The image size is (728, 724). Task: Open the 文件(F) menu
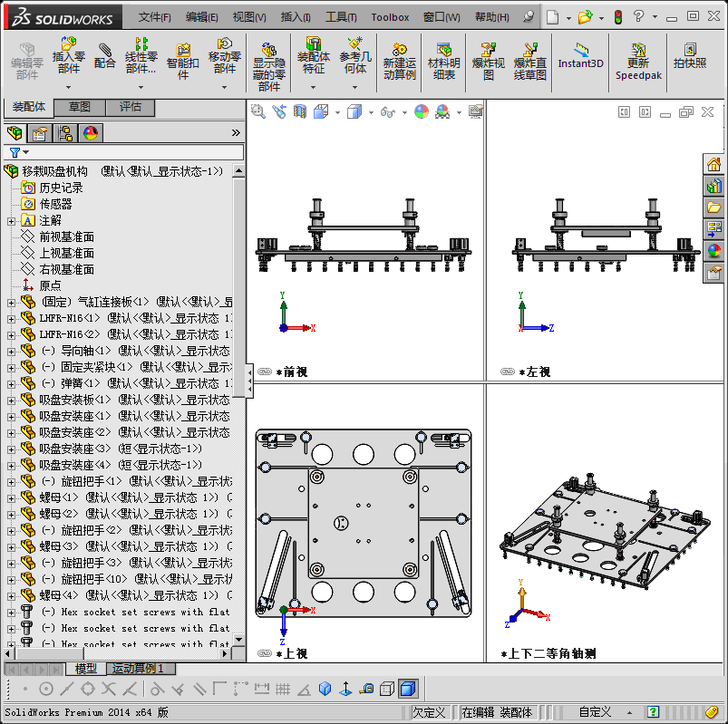[155, 17]
